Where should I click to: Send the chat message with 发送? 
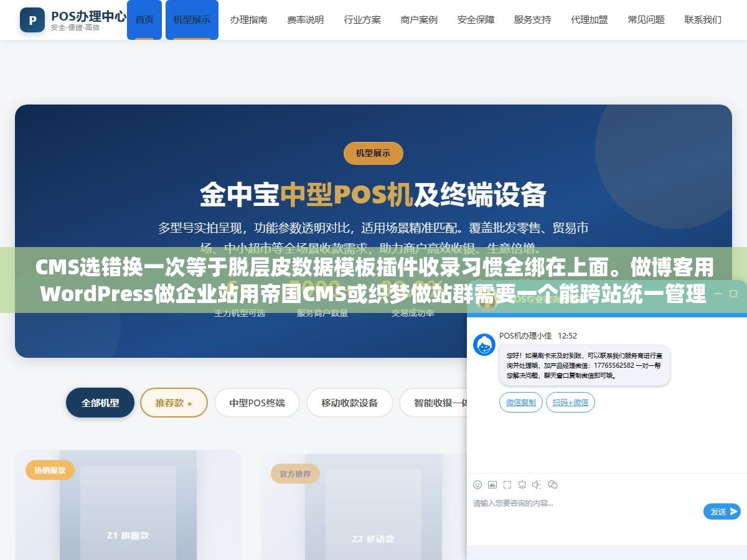coord(722,511)
